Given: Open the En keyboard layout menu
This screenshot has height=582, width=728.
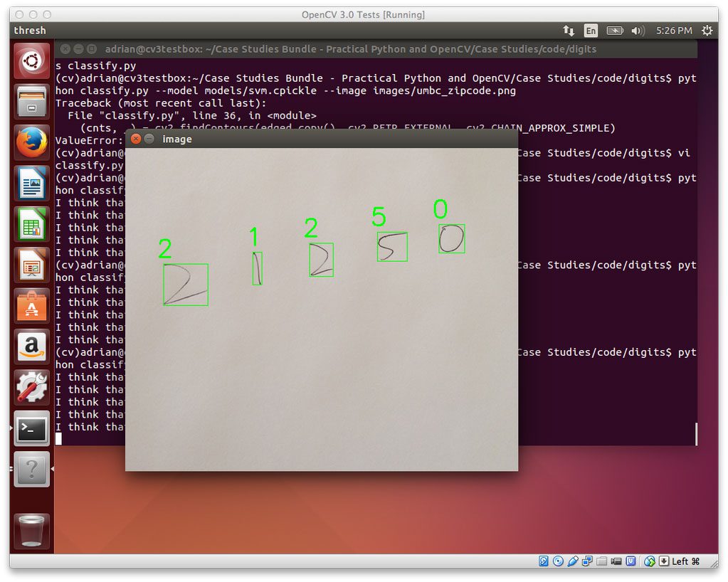Looking at the screenshot, I should [591, 31].
